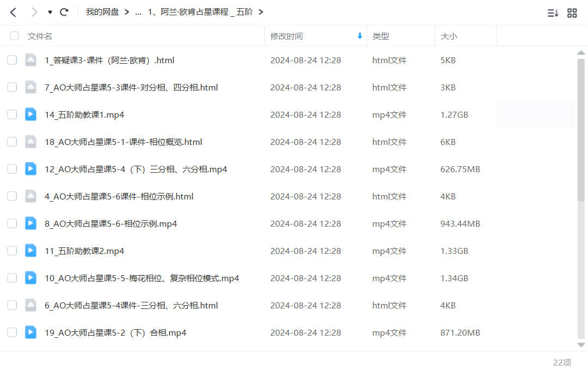This screenshot has width=588, height=370.
Task: Click html icon of 7_AO大师占星课5-3课件
Action: tap(31, 87)
